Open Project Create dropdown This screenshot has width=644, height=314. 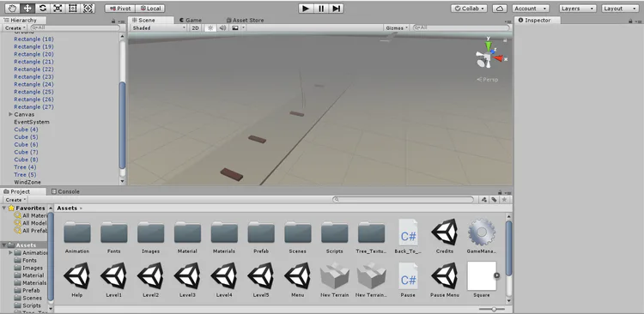15,200
